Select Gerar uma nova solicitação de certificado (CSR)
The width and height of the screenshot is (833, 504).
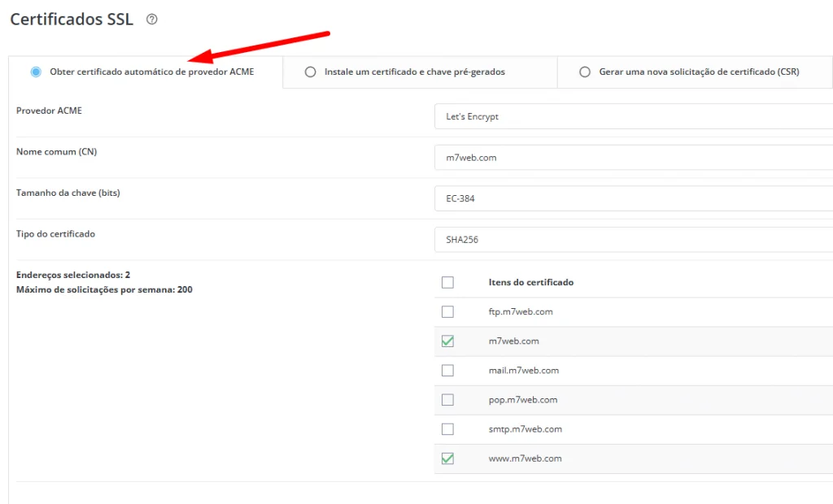pos(585,72)
